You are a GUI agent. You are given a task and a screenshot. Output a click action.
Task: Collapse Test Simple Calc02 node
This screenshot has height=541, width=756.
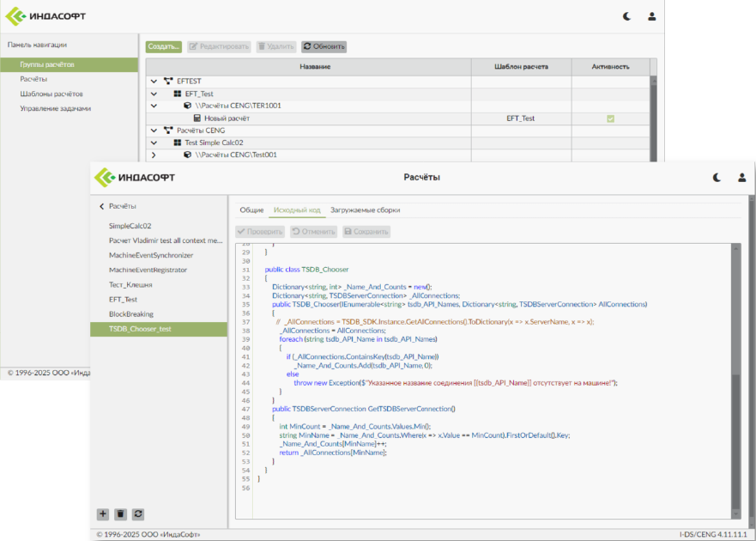(154, 143)
